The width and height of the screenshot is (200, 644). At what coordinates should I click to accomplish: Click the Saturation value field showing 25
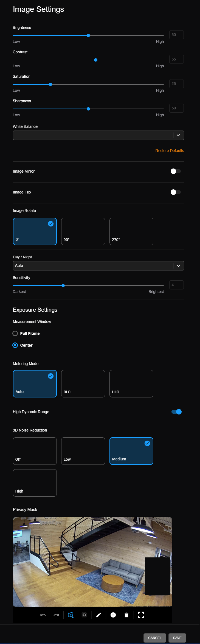(176, 84)
